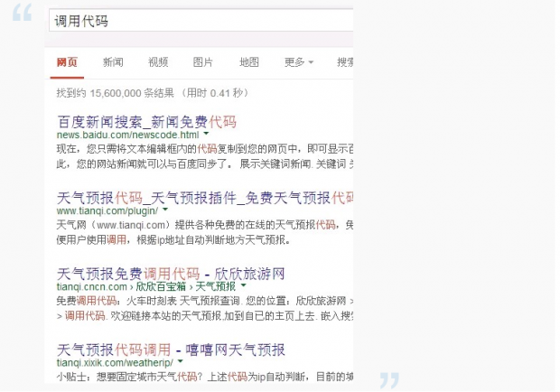Viewport: 560px width, 392px height.
Task: Click the tianqi.xixik.com/weatherip/ URL
Action: click(114, 362)
